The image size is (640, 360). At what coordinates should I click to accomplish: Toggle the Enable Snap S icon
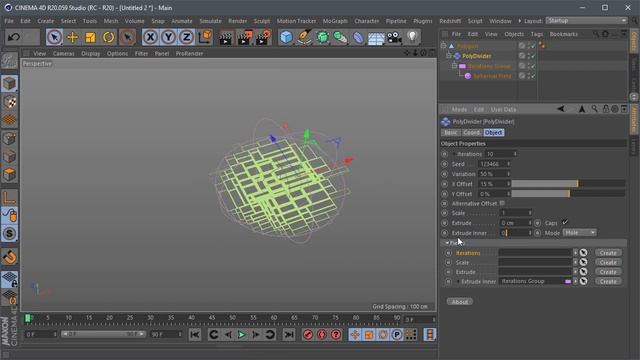(x=9, y=233)
